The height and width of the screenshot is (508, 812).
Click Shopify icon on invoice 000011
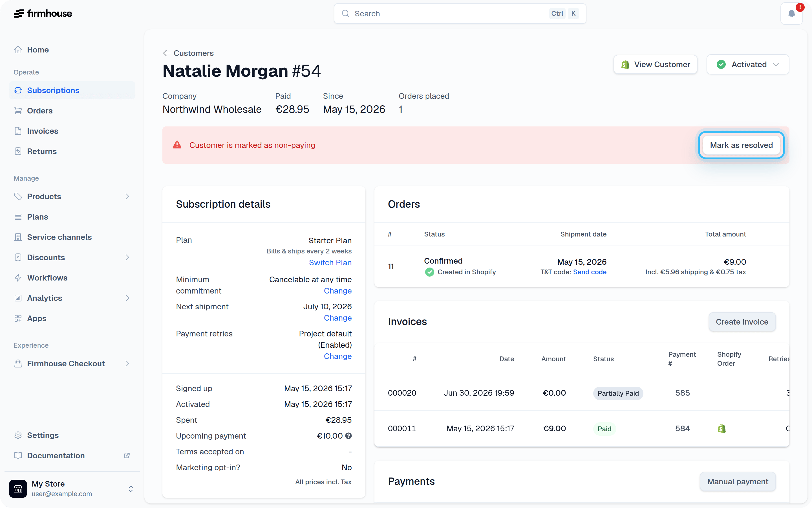(722, 428)
